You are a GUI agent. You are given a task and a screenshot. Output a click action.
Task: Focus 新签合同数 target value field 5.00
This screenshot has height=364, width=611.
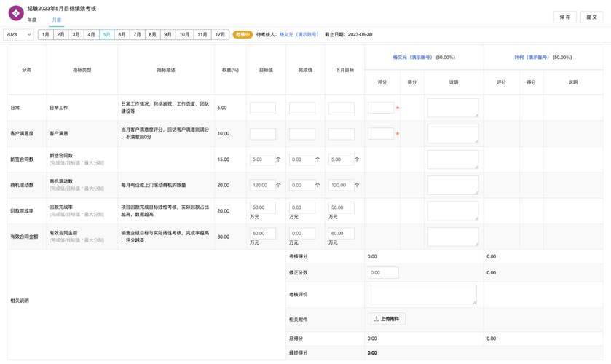[262, 159]
